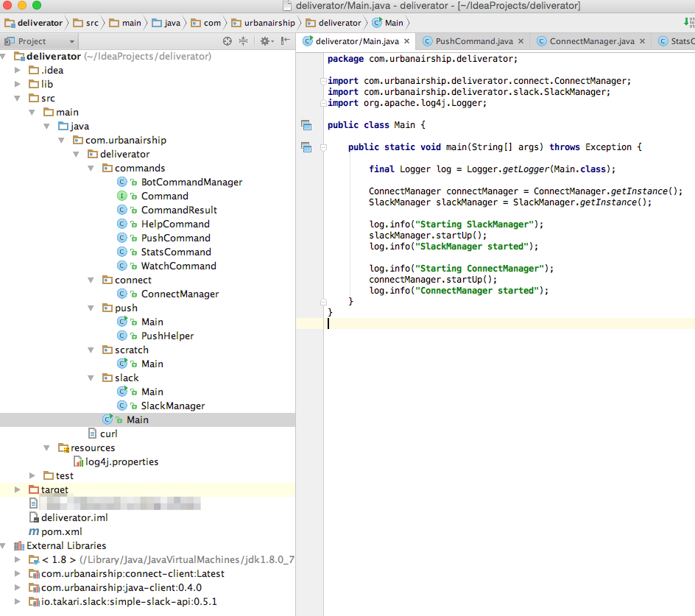Switch to the ConnectManager.java tab
Image resolution: width=695 pixels, height=616 pixels.
(x=590, y=42)
